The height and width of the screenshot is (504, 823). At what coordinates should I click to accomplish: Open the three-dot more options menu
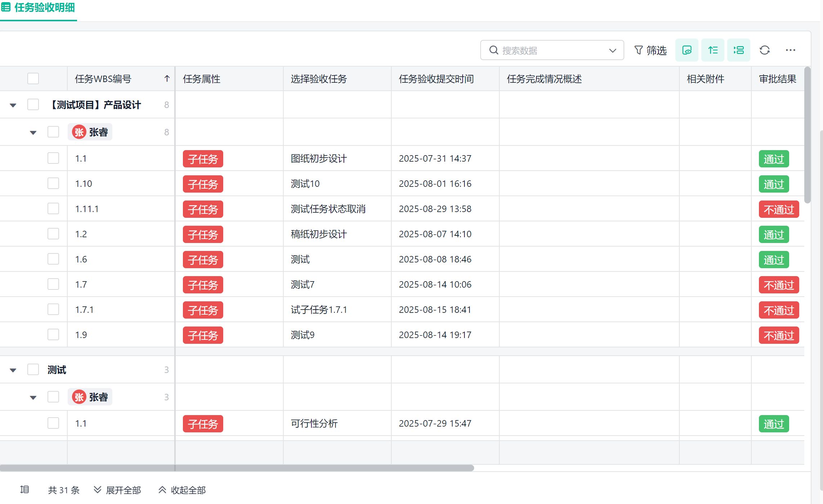click(790, 50)
